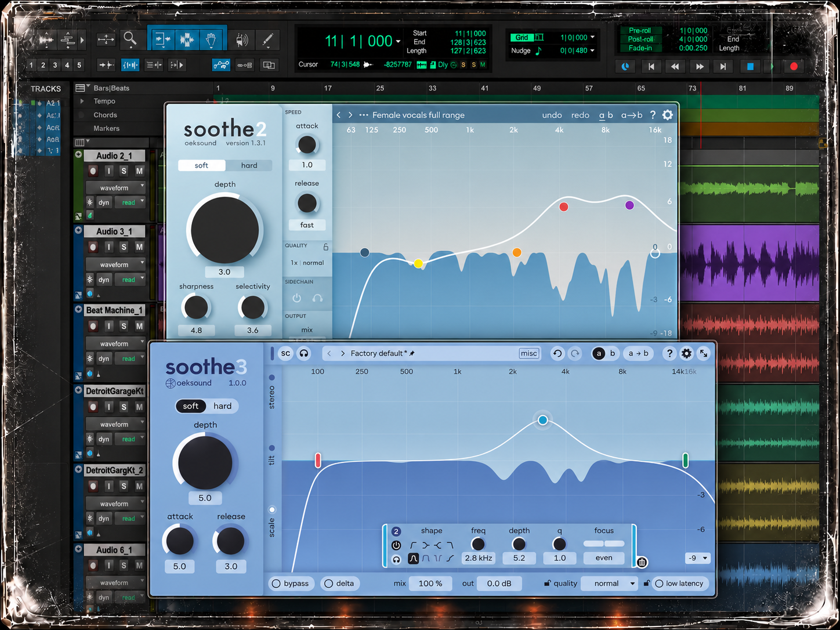Click soothe3 mix 100 % field
This screenshot has width=840, height=630.
(430, 583)
